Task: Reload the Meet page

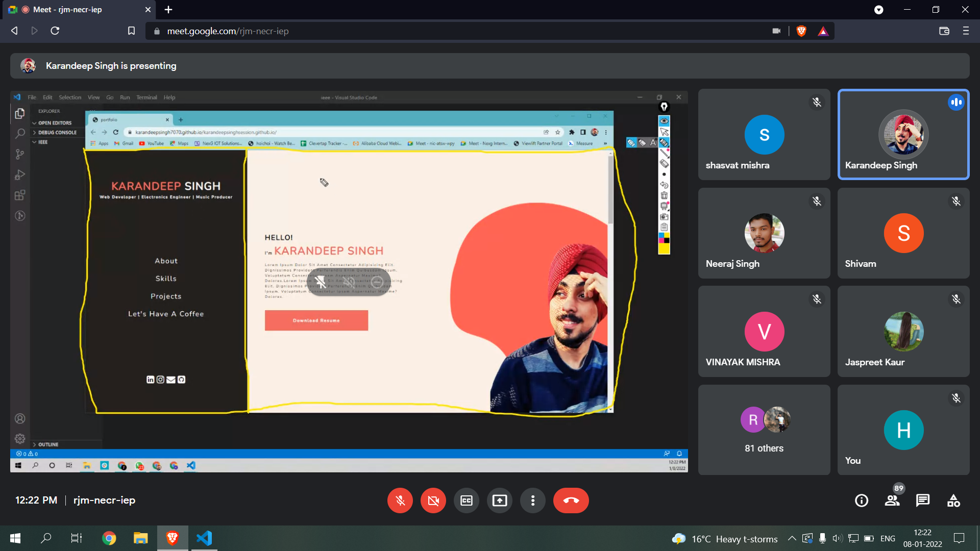Action: (55, 31)
